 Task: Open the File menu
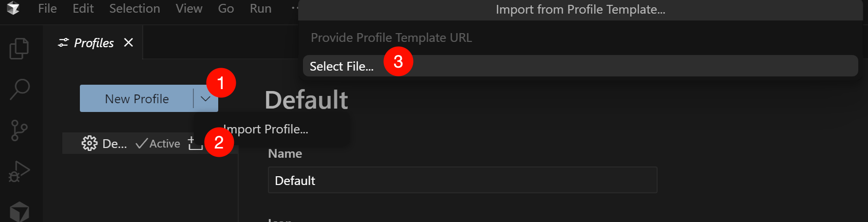coord(47,8)
